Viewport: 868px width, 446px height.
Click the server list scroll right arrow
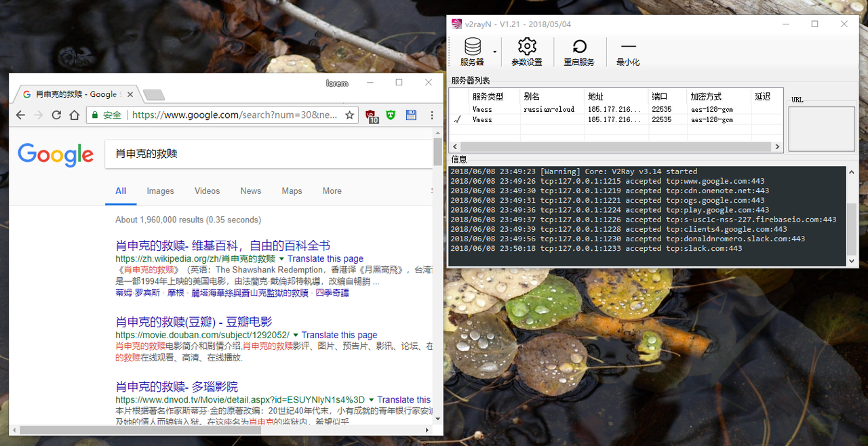pyautogui.click(x=778, y=146)
